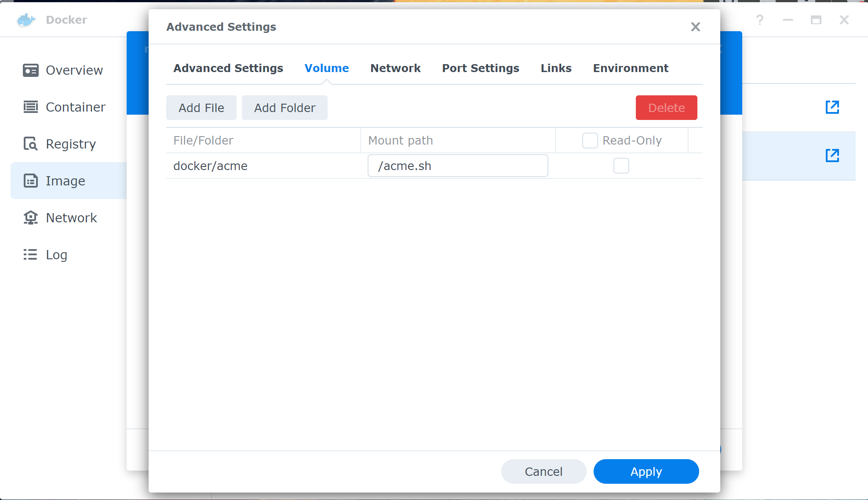This screenshot has height=500, width=868.
Task: Click the Container list icon
Action: click(30, 107)
